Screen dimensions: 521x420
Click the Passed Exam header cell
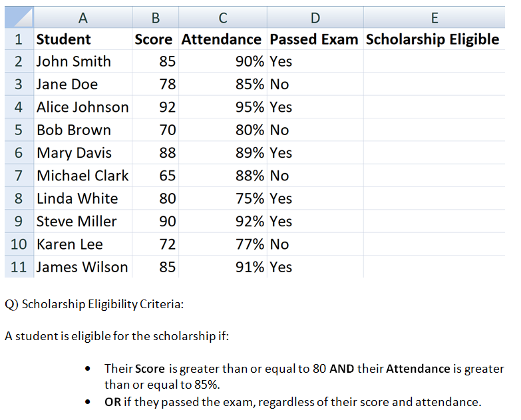tap(315, 39)
